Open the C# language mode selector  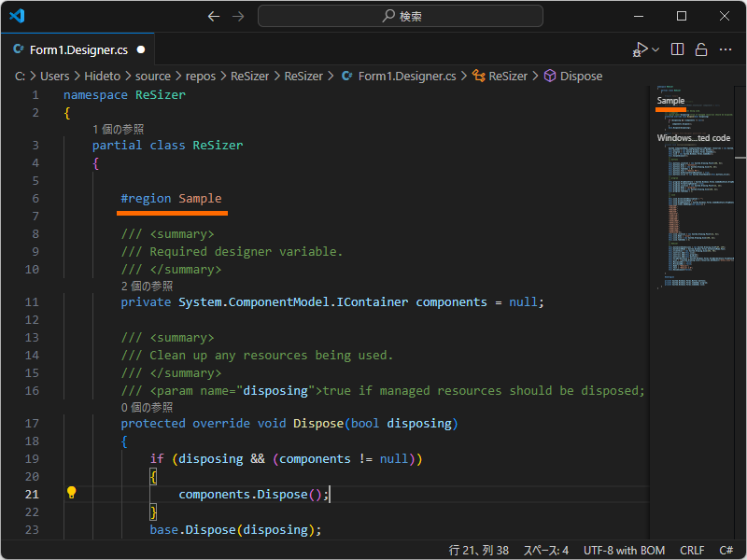tap(726, 551)
